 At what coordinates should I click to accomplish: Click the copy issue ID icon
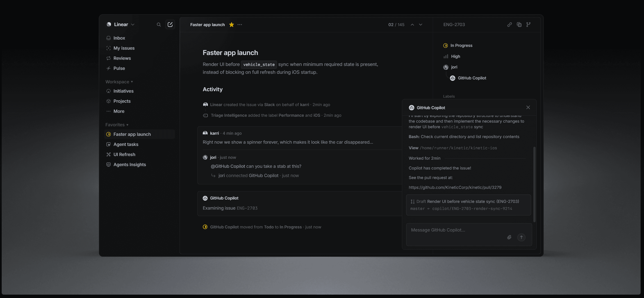tap(519, 25)
